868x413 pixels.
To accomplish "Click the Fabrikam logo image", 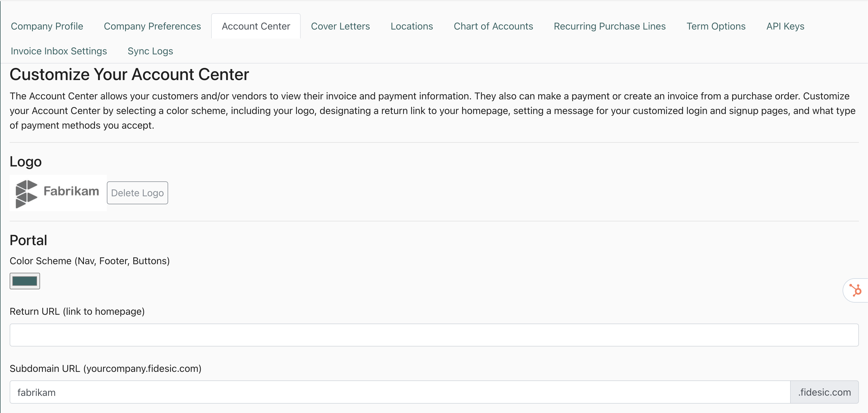I will (58, 193).
